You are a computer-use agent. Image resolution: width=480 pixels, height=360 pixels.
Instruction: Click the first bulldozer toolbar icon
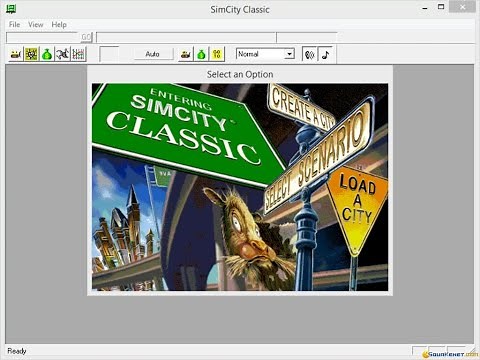pos(16,54)
